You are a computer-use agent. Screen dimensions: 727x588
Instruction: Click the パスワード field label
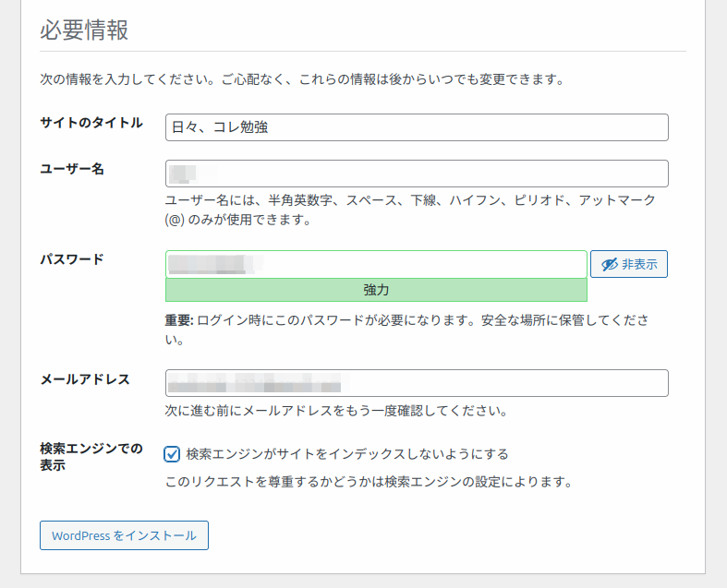pos(71,259)
